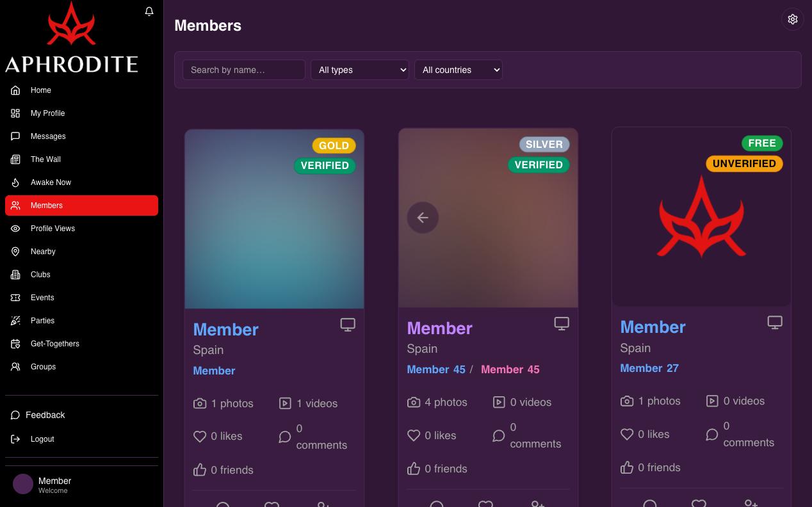Click VERIFIED badge on Silver card
812x507 pixels.
[539, 165]
